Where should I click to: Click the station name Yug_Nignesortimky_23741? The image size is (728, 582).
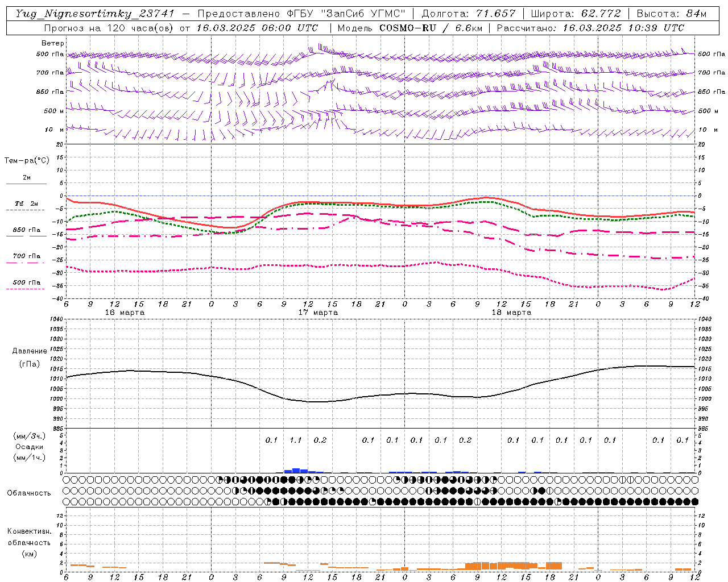(95, 14)
